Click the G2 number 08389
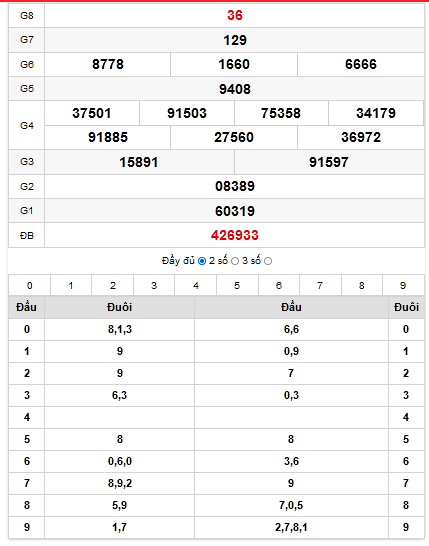 click(x=235, y=186)
